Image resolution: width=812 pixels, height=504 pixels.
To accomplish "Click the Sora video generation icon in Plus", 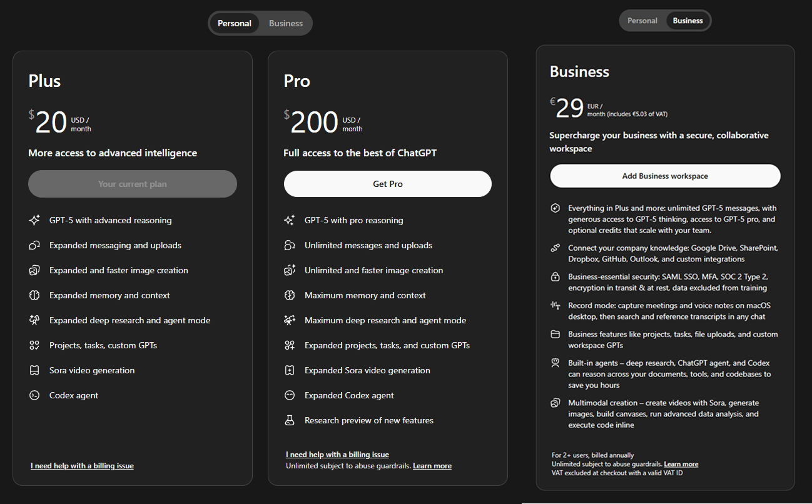I will coord(34,370).
